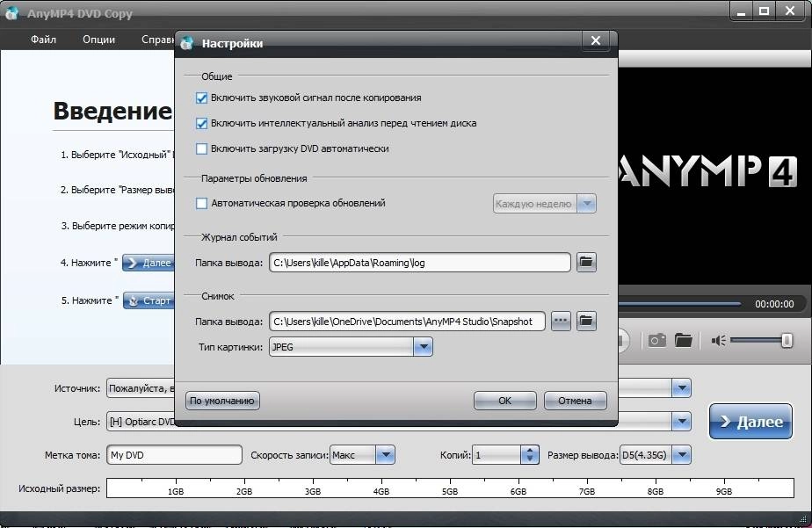Expand Источник source dropdown arrow
The width and height of the screenshot is (812, 528).
(682, 387)
